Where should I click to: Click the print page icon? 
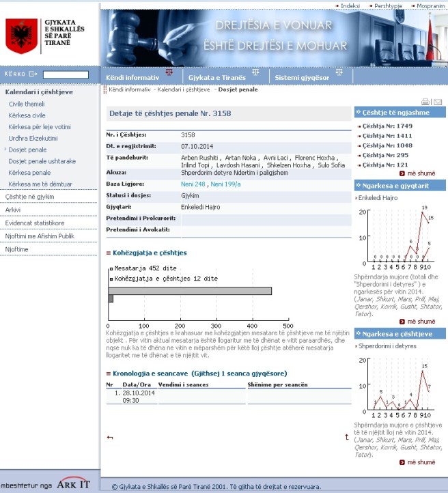[x=425, y=102]
